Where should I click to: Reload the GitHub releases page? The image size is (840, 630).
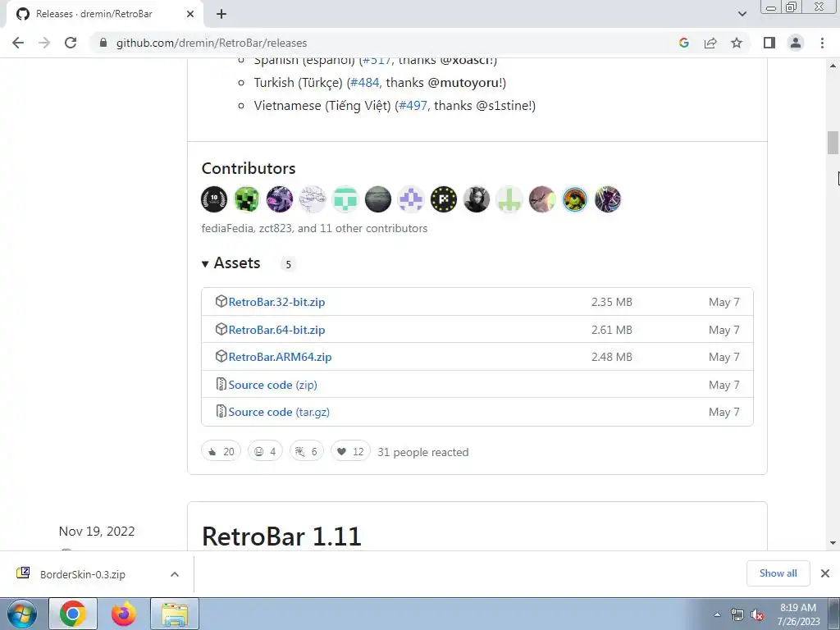tap(71, 43)
